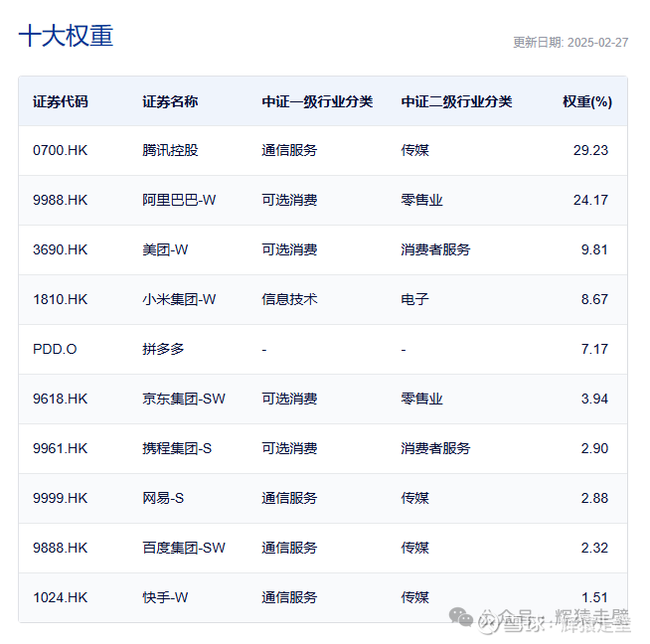Select the 网易-S name cell
This screenshot has height=644, width=650.
tap(163, 498)
